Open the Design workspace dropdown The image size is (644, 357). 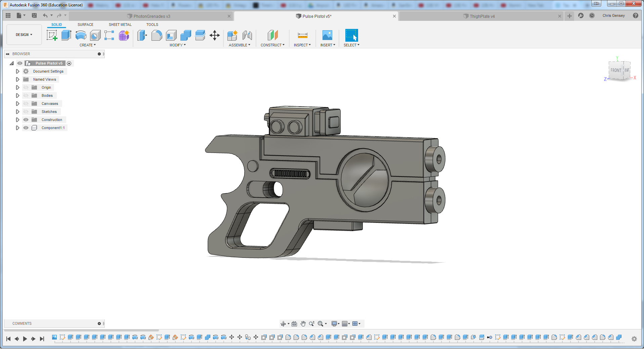pos(24,34)
